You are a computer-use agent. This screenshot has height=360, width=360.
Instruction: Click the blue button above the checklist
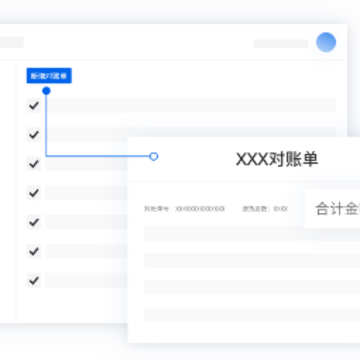[49, 76]
